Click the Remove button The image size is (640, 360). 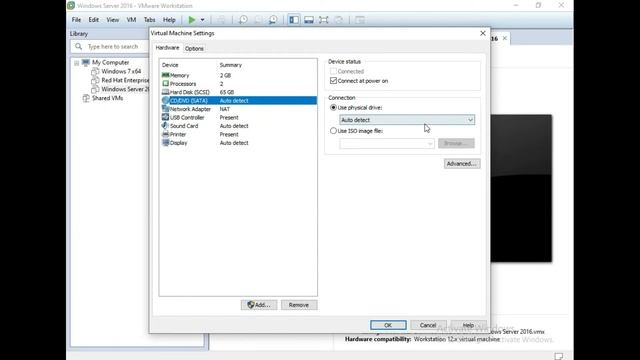tap(299, 305)
